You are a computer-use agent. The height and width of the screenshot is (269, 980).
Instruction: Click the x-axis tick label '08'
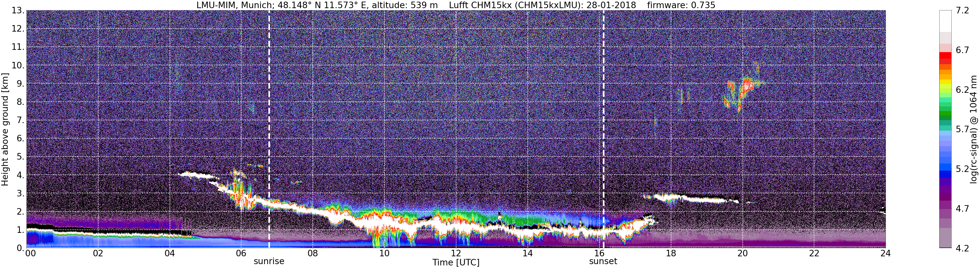(312, 253)
